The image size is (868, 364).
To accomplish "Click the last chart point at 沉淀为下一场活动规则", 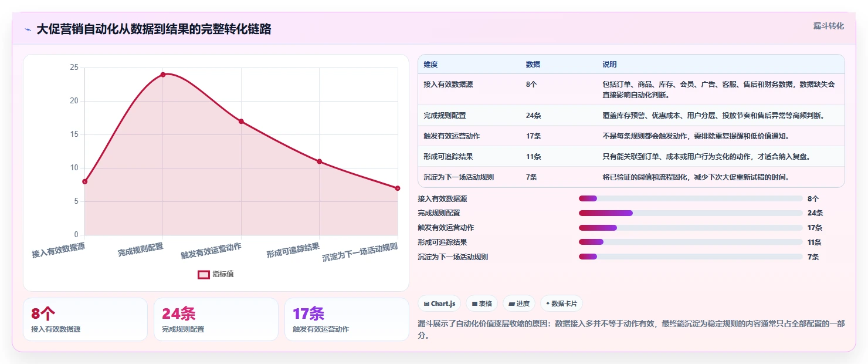I will coord(398,188).
